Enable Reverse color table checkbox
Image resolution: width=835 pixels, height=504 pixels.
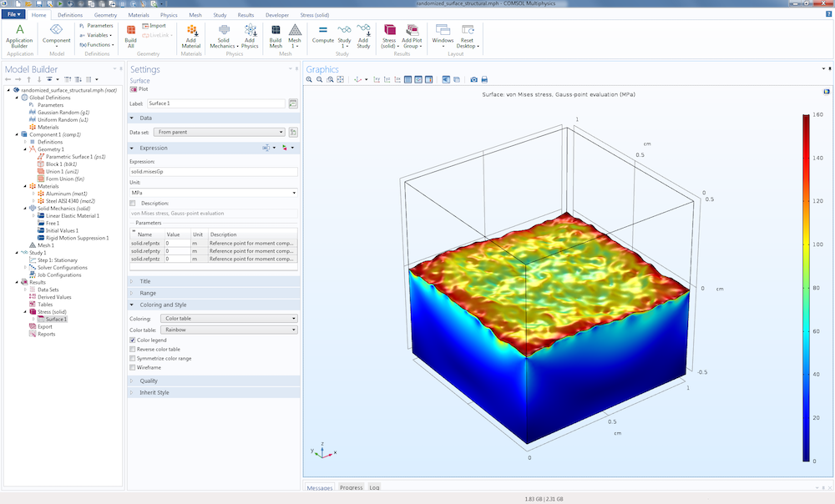point(133,349)
